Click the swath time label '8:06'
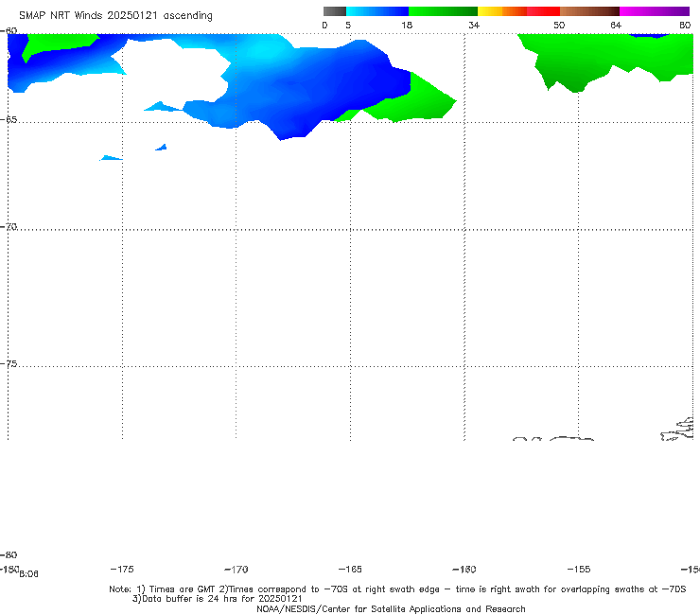Screen dimensions: 700x615 pyautogui.click(x=28, y=574)
